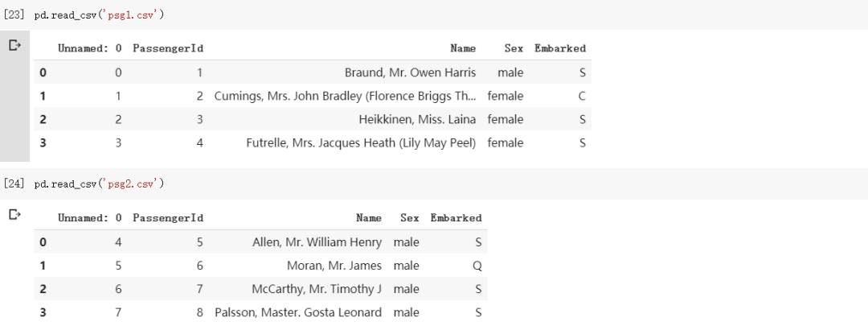868x330 pixels.
Task: Click the Embarked value C in first table
Action: (x=581, y=96)
